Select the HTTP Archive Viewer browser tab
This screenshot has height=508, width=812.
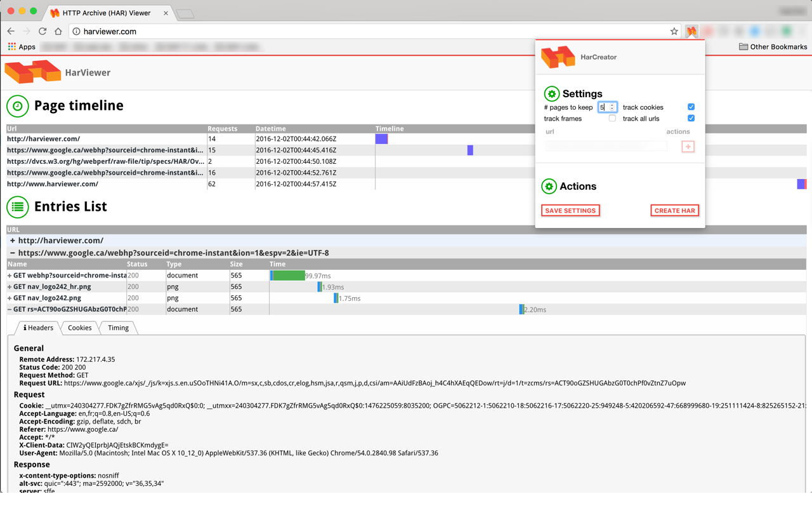109,13
